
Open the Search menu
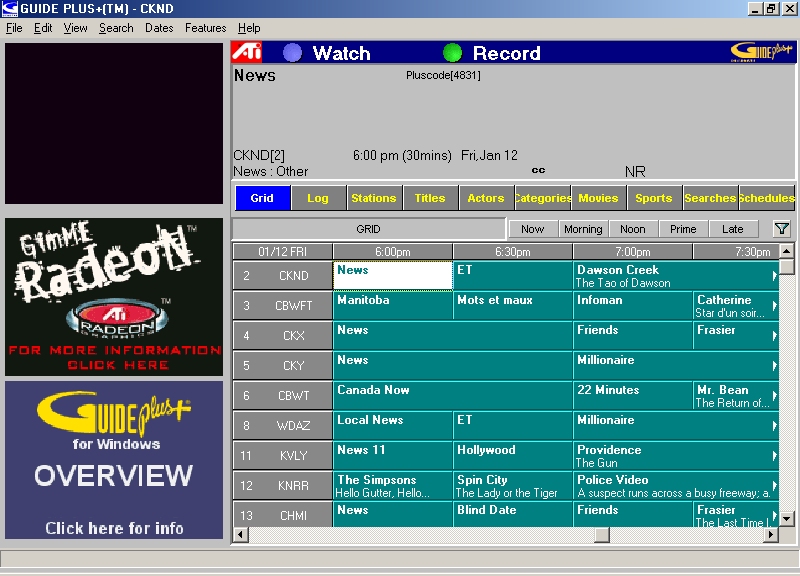click(116, 28)
